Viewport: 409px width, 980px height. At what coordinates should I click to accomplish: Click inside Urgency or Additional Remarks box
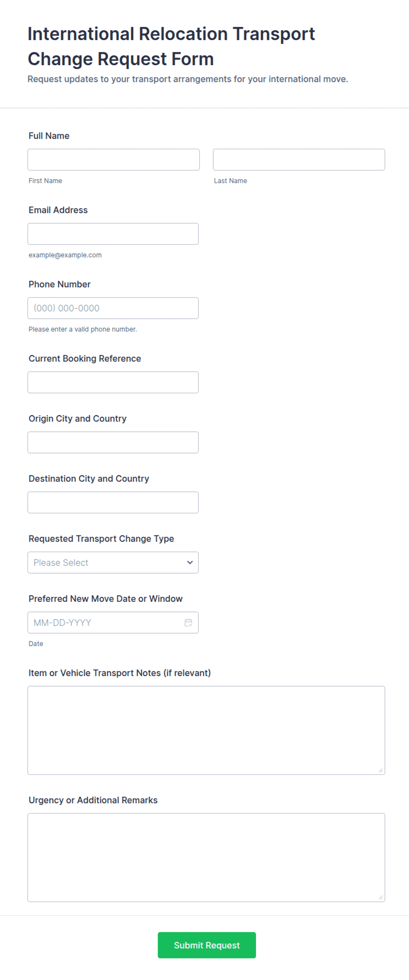coord(206,858)
